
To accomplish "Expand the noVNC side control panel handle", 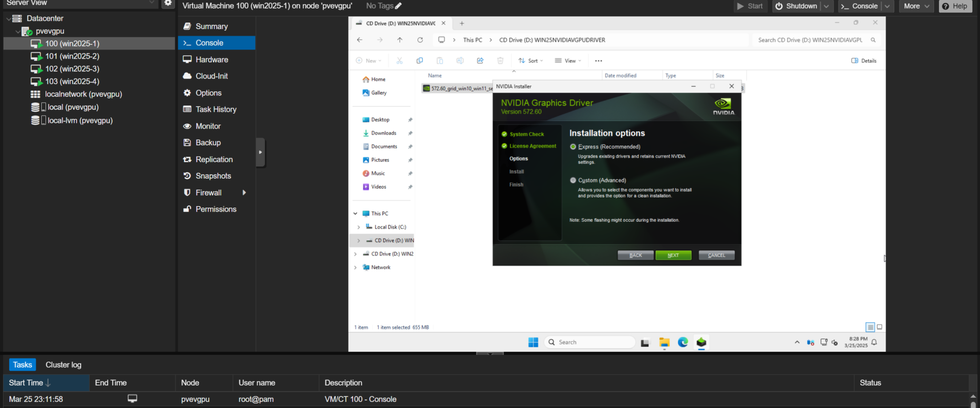I will point(260,152).
